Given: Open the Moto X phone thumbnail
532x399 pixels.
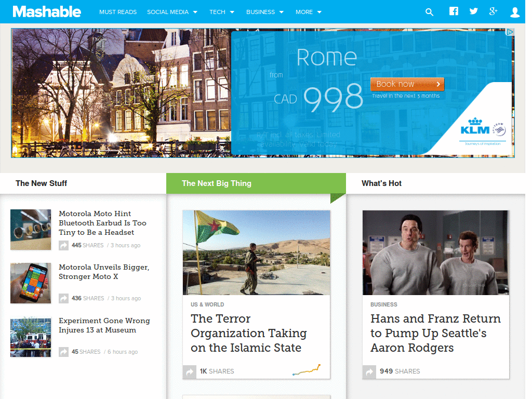Looking at the screenshot, I should pos(31,283).
